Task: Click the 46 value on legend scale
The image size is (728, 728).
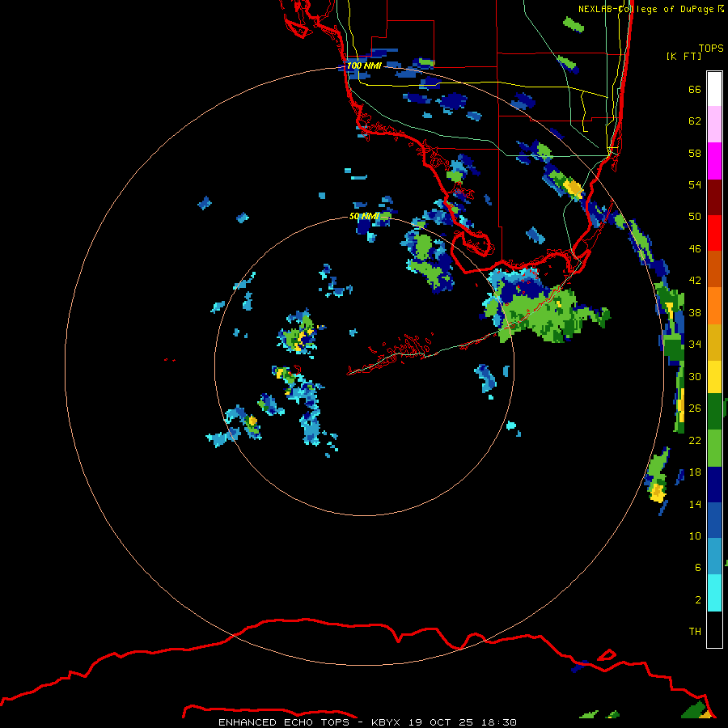Action: coord(695,249)
